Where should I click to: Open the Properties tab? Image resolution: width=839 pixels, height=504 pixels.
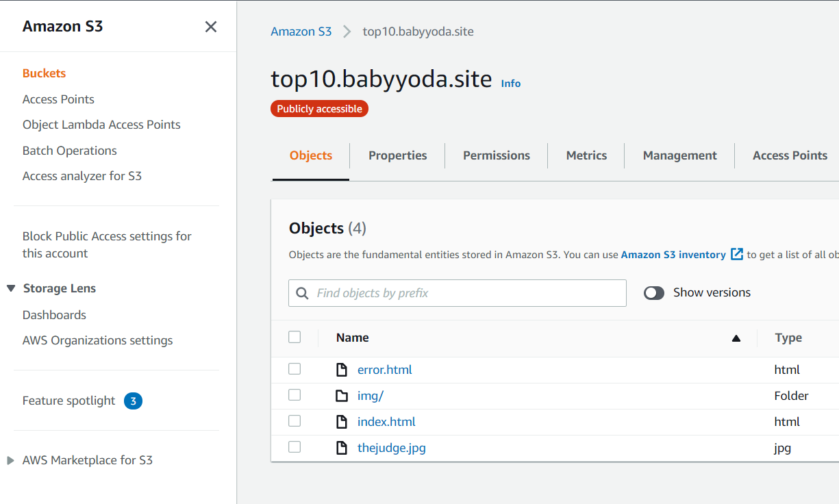(x=397, y=155)
